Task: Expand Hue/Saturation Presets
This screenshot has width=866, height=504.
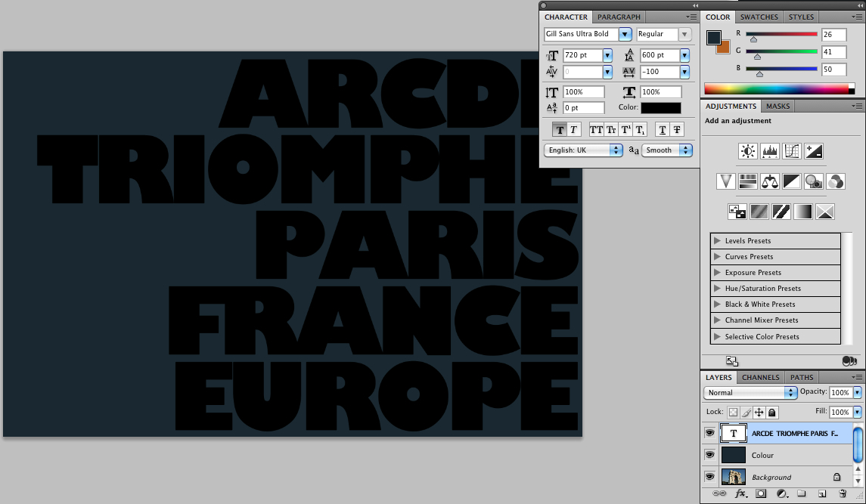Action: coord(717,288)
